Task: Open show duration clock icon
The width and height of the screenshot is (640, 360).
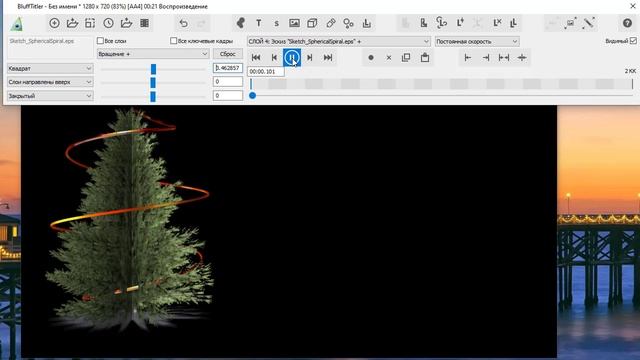Action: pos(108,23)
